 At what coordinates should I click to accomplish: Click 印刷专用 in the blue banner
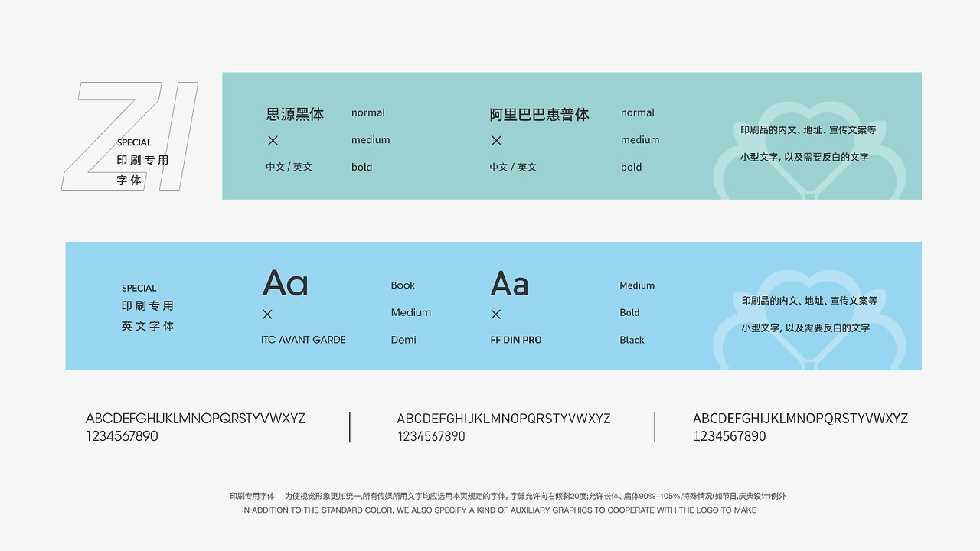148,305
